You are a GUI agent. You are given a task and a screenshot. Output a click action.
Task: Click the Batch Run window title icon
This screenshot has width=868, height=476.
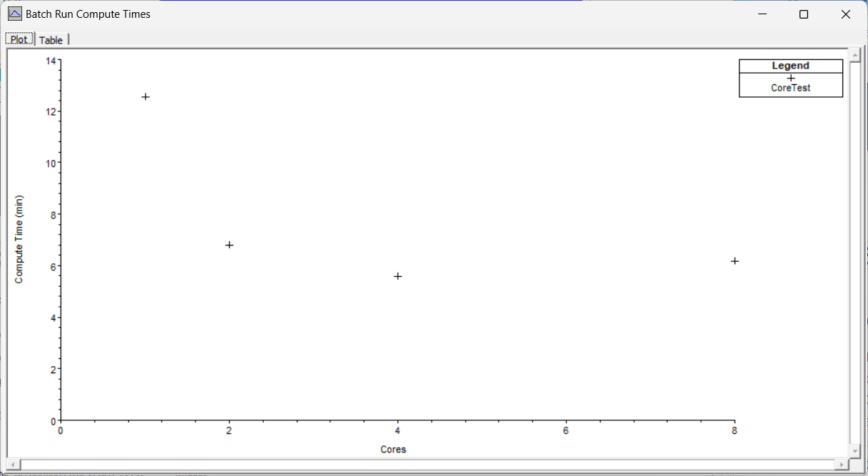14,14
